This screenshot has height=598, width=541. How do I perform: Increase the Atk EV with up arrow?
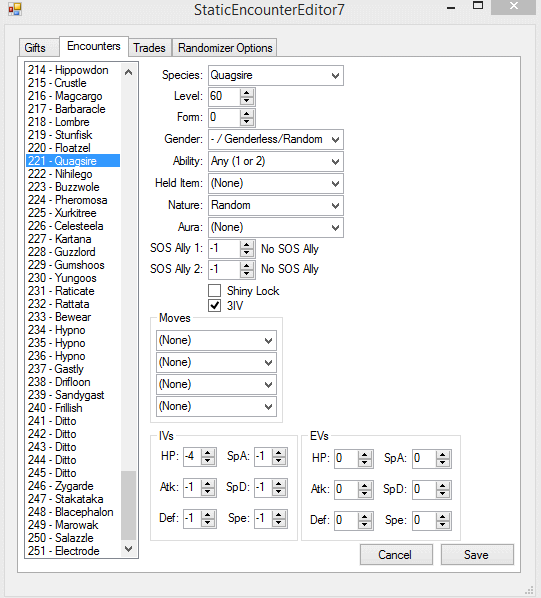point(365,485)
